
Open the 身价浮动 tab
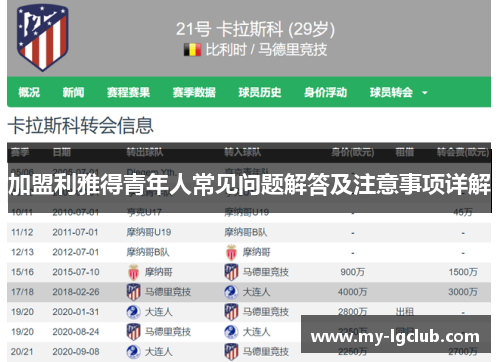325,92
